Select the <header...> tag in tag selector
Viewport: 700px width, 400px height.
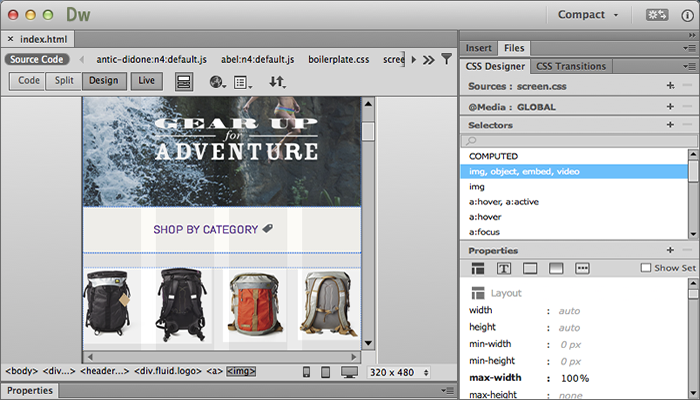[104, 371]
